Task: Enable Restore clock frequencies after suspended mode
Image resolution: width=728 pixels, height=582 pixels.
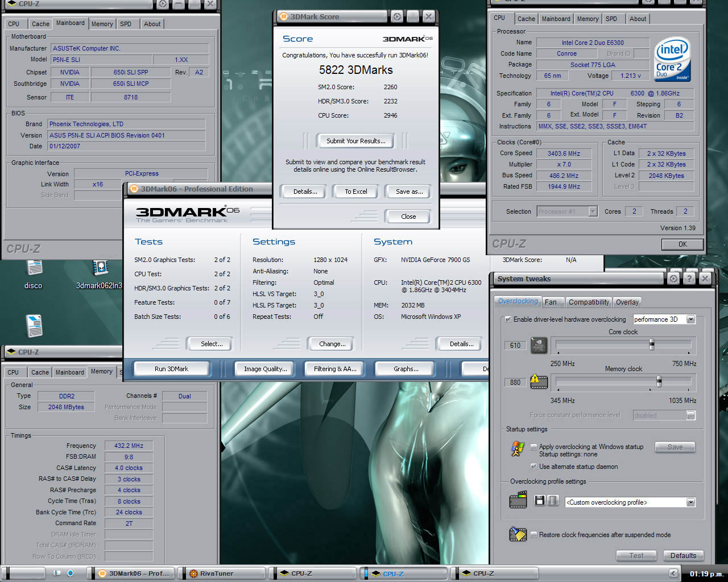Action: pos(533,535)
